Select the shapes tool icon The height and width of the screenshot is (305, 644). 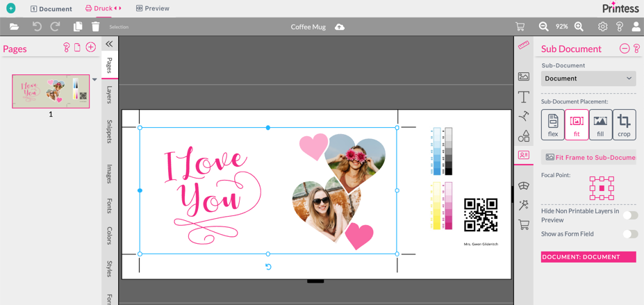(x=524, y=136)
